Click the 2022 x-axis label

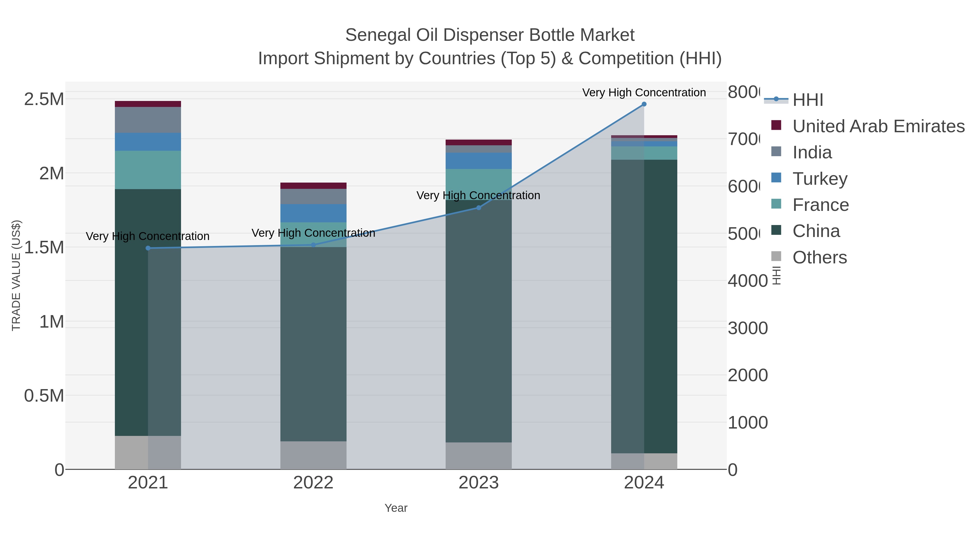(314, 482)
